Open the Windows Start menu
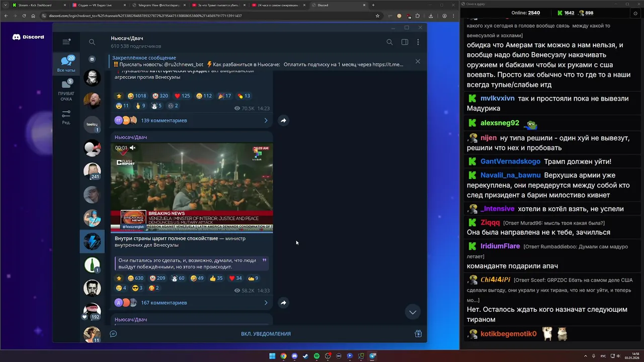The image size is (644, 362). point(272,356)
